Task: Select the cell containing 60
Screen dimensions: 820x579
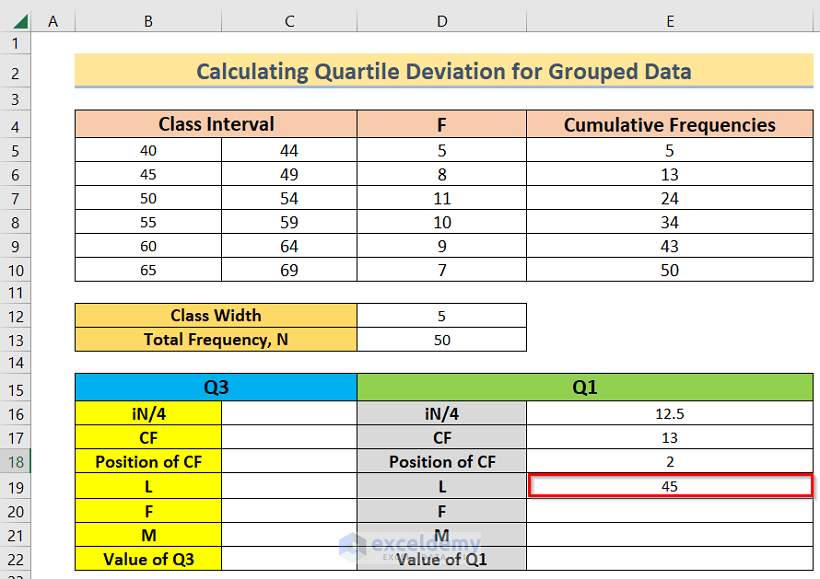Action: (x=148, y=246)
